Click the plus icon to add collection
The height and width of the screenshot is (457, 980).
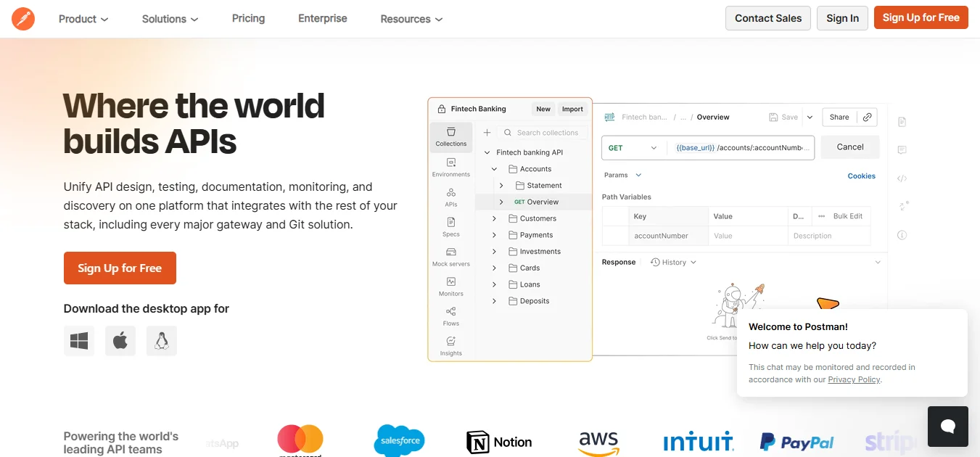[x=487, y=133]
